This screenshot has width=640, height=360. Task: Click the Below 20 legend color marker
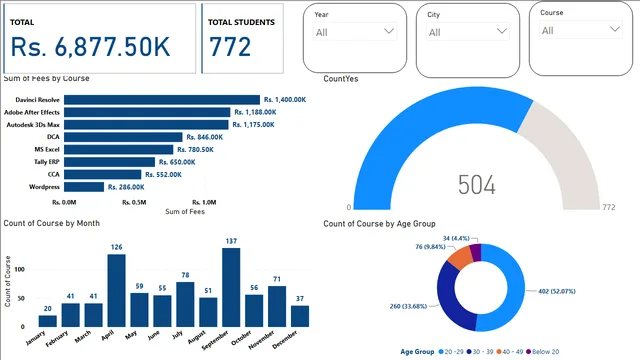[529, 351]
